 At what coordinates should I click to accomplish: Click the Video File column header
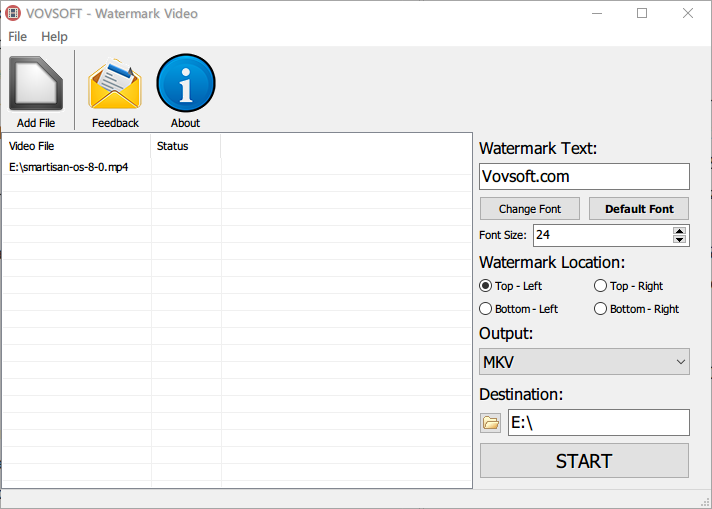(x=76, y=146)
